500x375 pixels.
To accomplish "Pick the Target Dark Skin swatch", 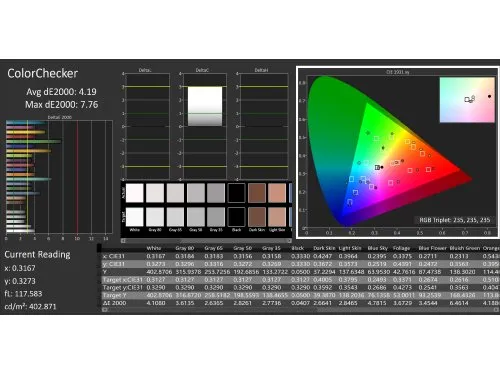I will coord(257,217).
